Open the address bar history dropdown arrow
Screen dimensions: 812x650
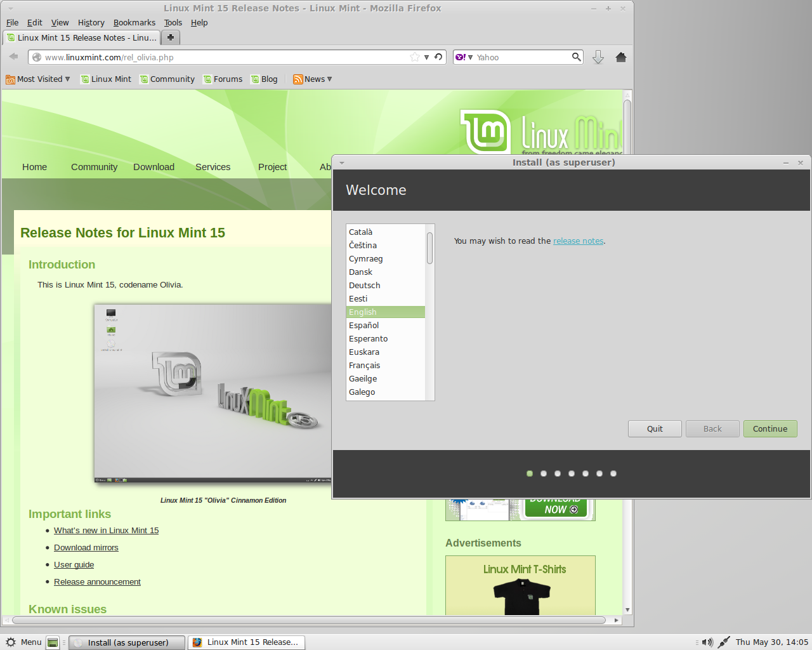(x=427, y=57)
